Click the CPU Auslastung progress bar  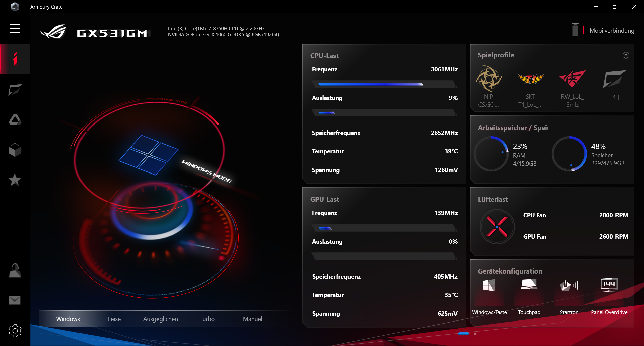pos(384,113)
